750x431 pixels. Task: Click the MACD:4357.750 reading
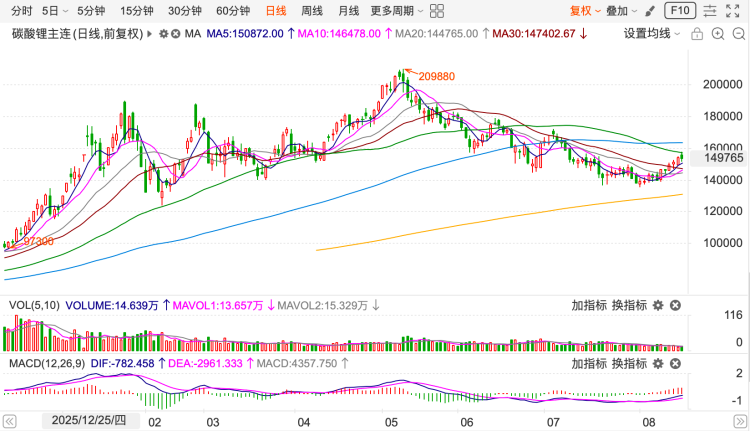click(297, 364)
